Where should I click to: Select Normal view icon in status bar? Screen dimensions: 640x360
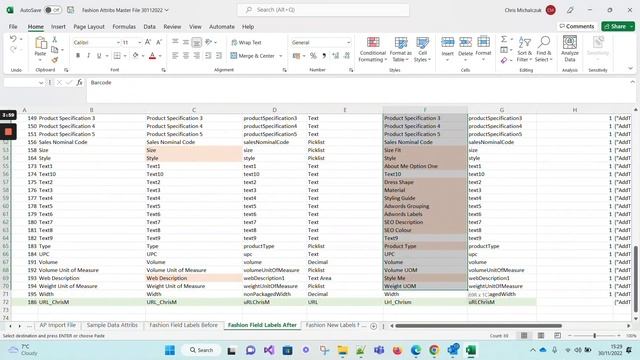(524, 336)
